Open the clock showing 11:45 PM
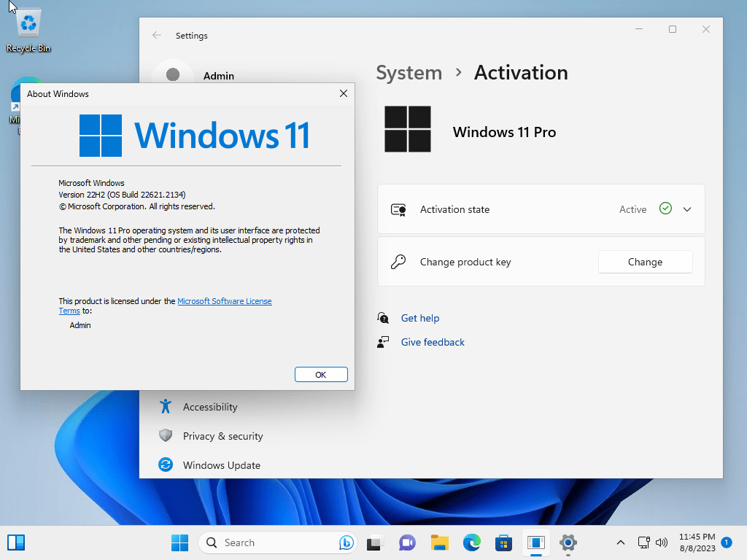The width and height of the screenshot is (747, 560). [x=697, y=542]
